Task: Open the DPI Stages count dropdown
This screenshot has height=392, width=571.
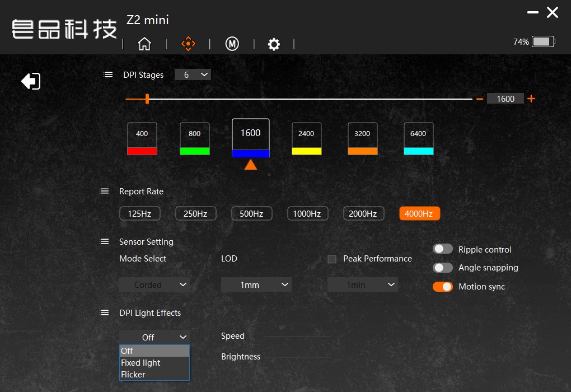Action: (193, 74)
